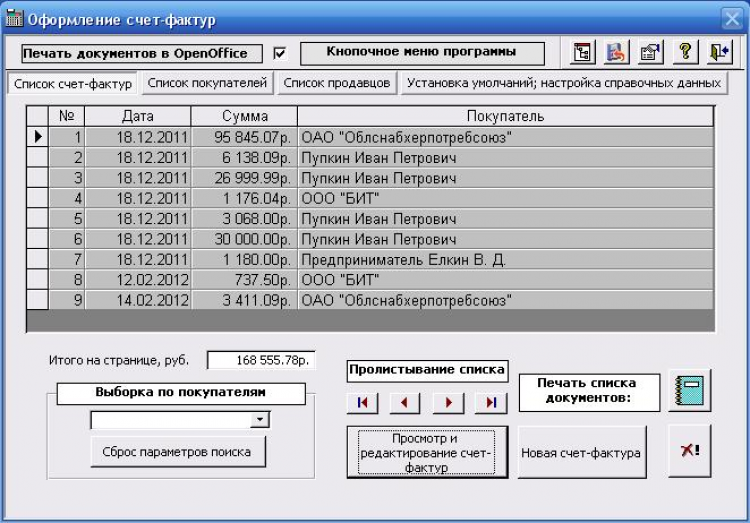
Task: Close the Оформление счет-фактур window
Action: [x=732, y=19]
